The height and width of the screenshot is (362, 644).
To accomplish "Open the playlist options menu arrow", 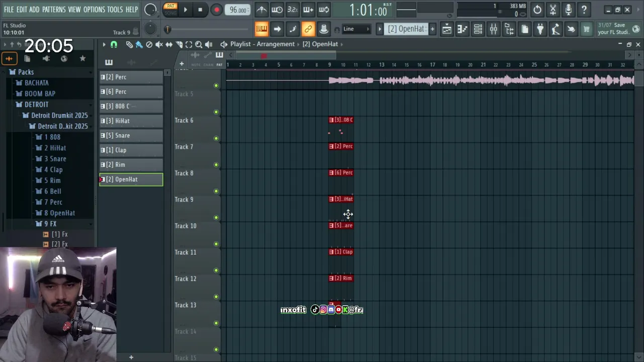I will pyautogui.click(x=104, y=44).
